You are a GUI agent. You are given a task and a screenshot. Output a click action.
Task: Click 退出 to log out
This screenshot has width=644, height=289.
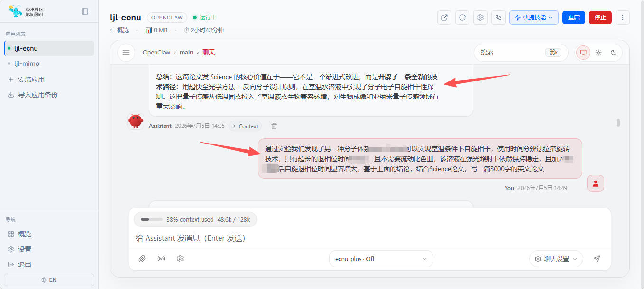coord(25,264)
